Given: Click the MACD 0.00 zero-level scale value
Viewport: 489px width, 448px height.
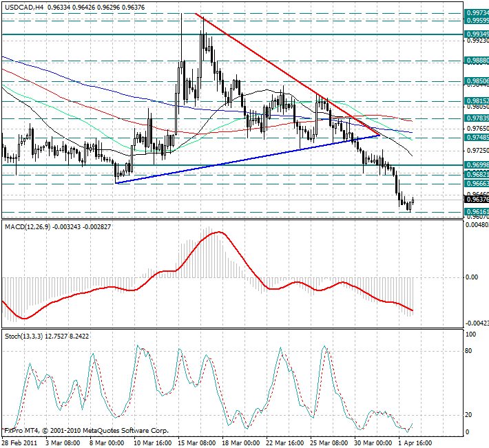Looking at the screenshot, I should pos(472,277).
